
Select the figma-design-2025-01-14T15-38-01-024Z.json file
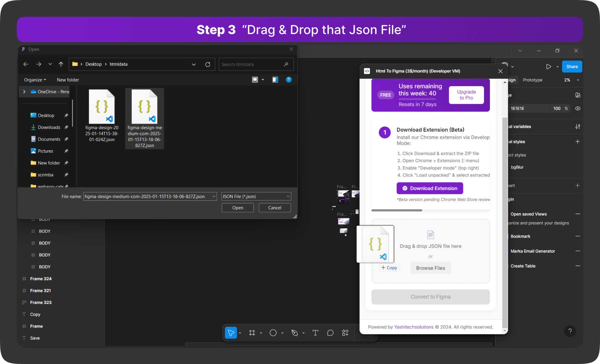(x=102, y=116)
